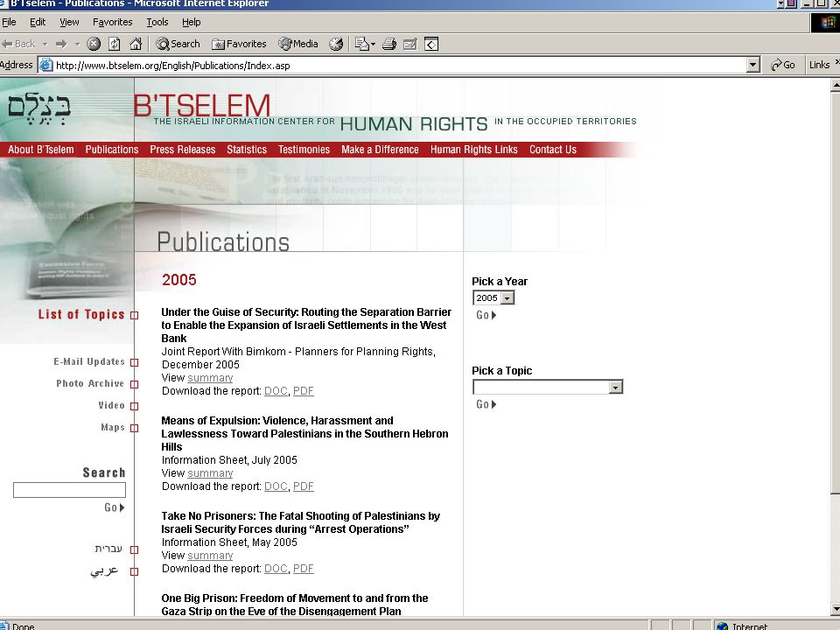Image resolution: width=840 pixels, height=630 pixels.
Task: Go to the Home page icon
Action: pyautogui.click(x=136, y=44)
